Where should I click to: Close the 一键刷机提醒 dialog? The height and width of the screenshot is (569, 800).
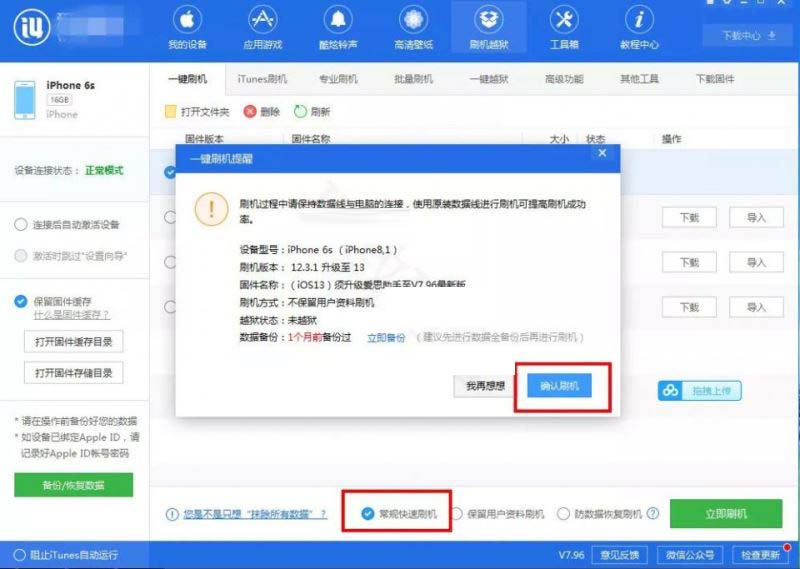[602, 153]
